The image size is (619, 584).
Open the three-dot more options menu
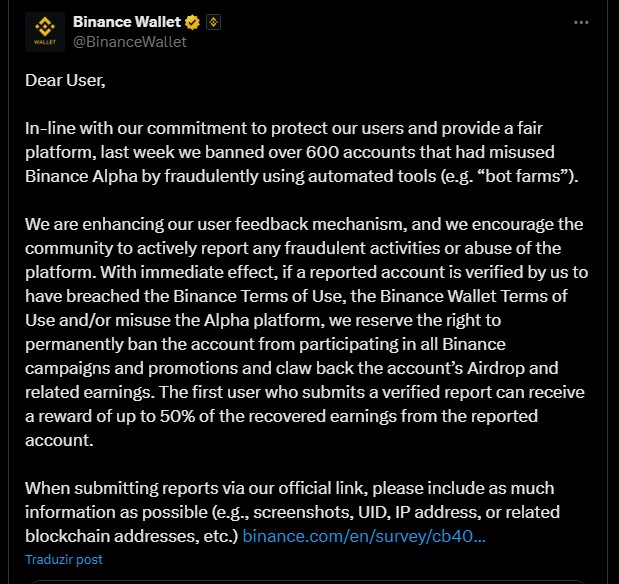tap(581, 22)
